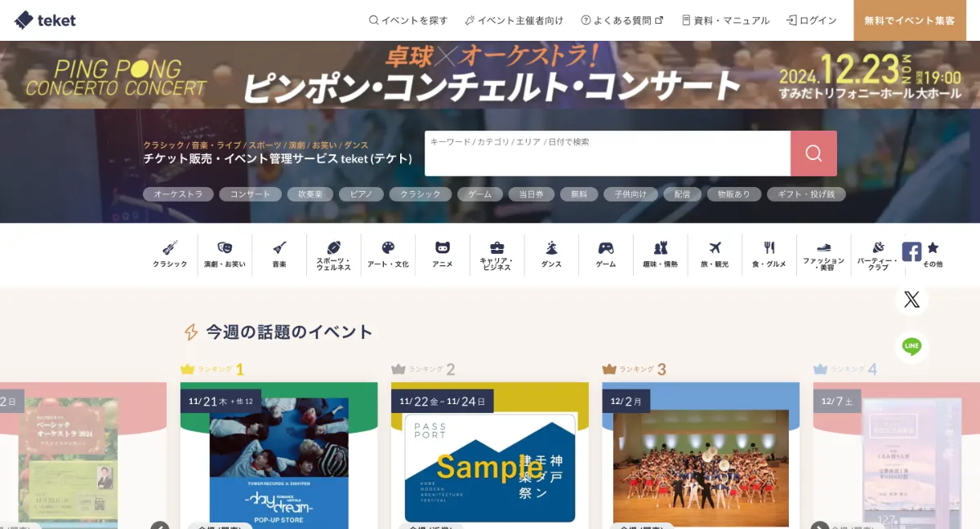Screen dimensions: 980x529
Task: Open ranking 4 event card dated 12/7
Action: (897, 456)
